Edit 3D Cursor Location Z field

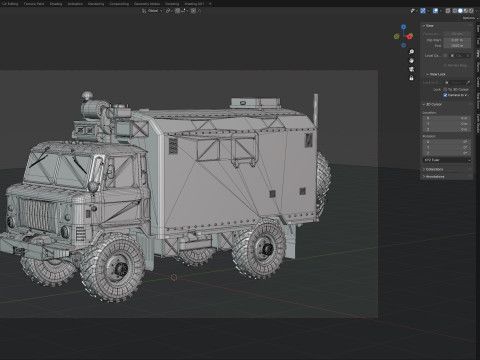(x=447, y=129)
